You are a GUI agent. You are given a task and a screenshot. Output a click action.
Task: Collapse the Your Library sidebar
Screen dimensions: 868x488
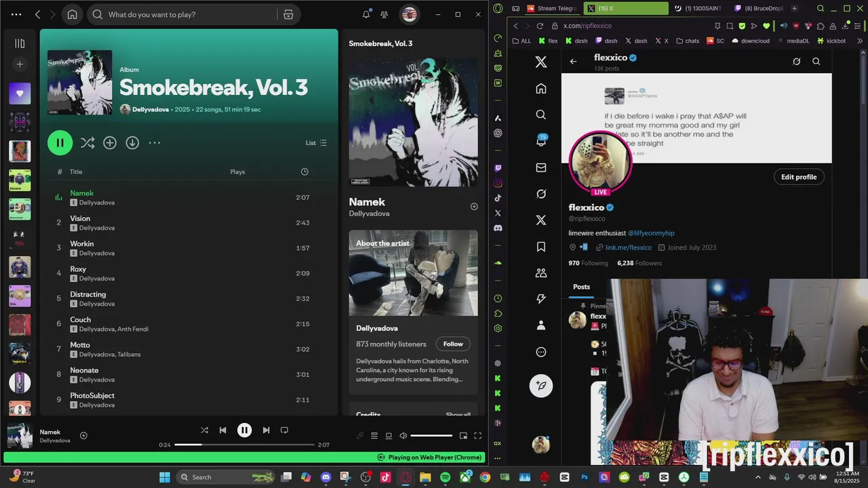[x=20, y=43]
